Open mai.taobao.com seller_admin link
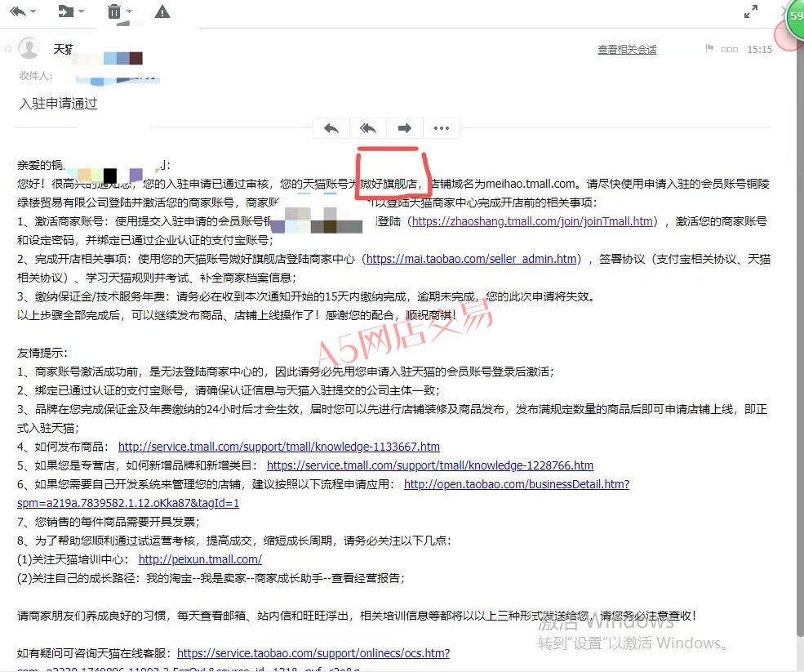Viewport: 804px width, 672px height. click(x=471, y=259)
